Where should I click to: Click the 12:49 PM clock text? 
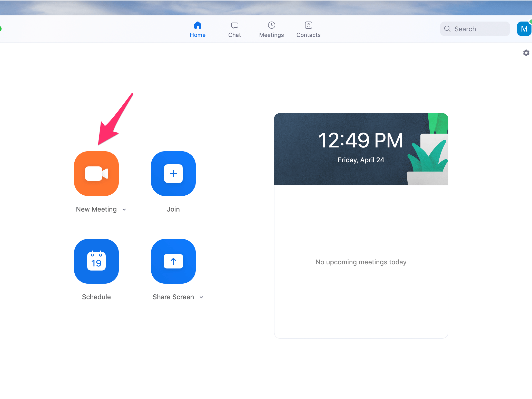(361, 140)
